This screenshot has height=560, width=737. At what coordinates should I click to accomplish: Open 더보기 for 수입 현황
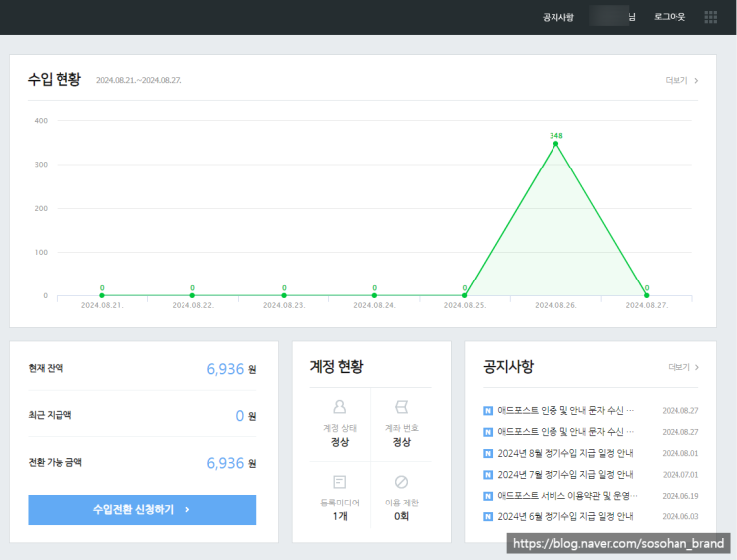coord(681,81)
